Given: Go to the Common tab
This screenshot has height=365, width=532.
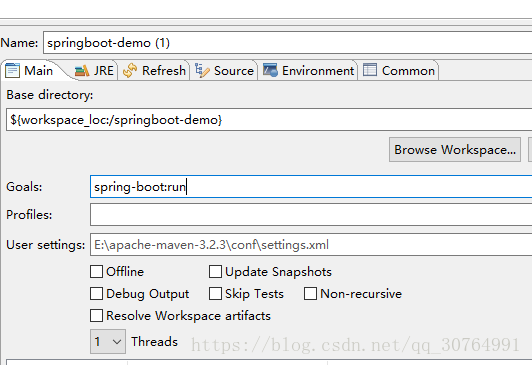Looking at the screenshot, I should pyautogui.click(x=399, y=71).
